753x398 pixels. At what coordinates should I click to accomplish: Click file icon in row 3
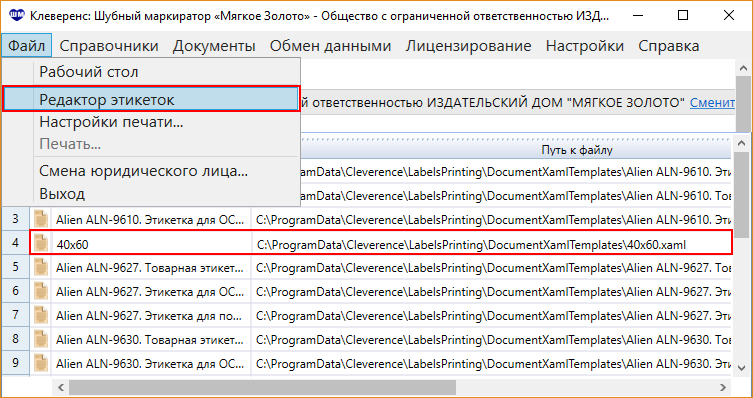tap(41, 220)
